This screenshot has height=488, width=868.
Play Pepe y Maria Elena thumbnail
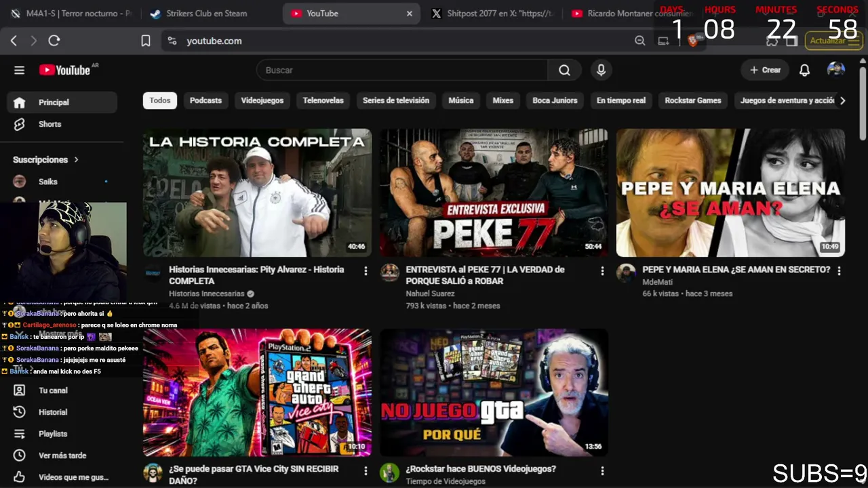[x=730, y=192]
